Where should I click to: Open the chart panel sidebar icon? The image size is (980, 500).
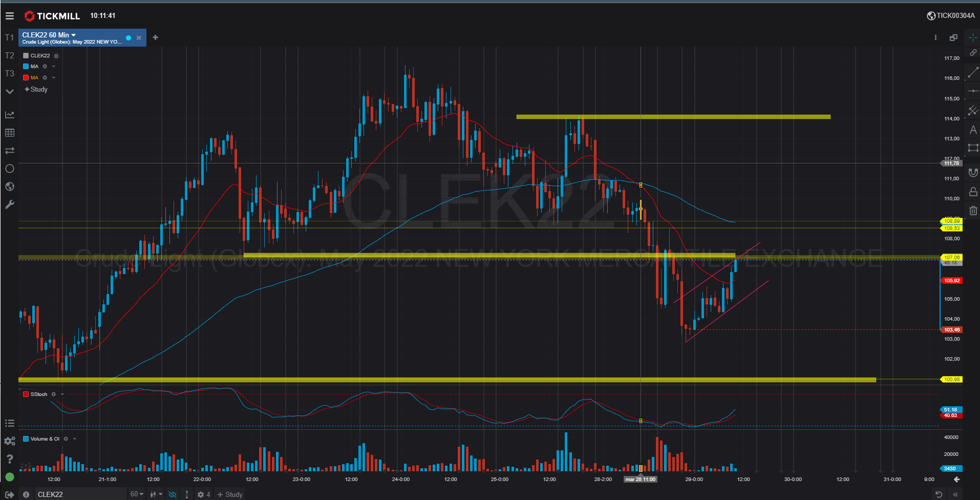(x=9, y=115)
